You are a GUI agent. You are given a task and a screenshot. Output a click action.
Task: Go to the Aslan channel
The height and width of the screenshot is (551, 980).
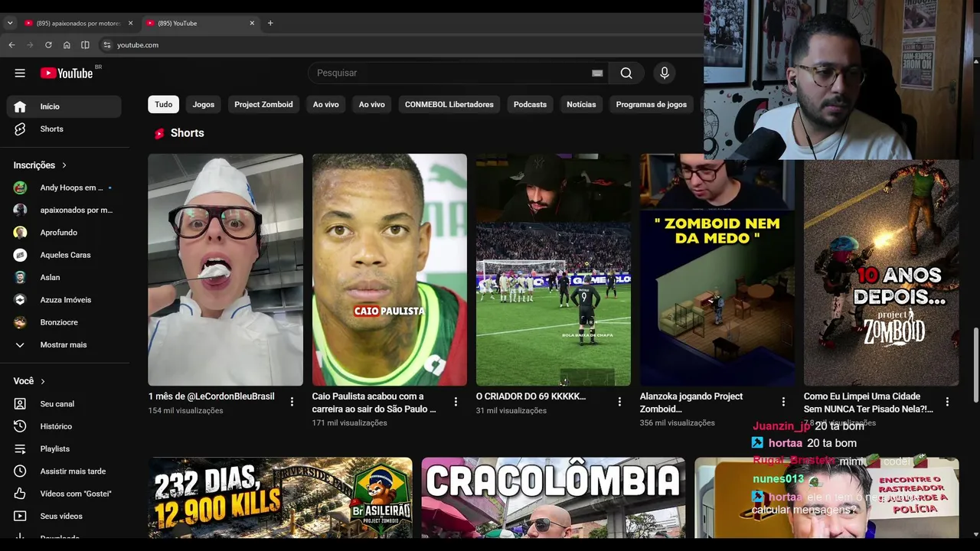[x=64, y=277]
